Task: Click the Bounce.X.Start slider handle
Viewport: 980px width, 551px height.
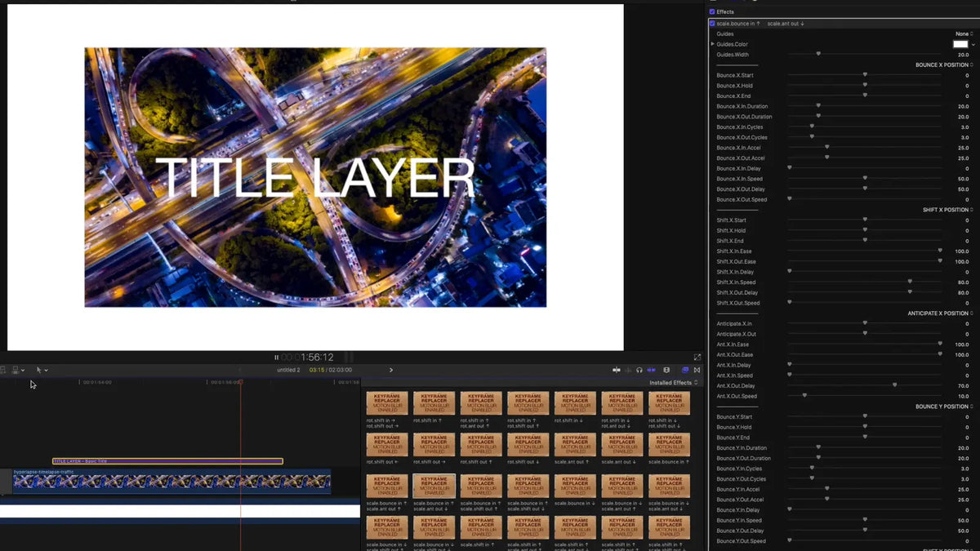Action: tap(865, 75)
